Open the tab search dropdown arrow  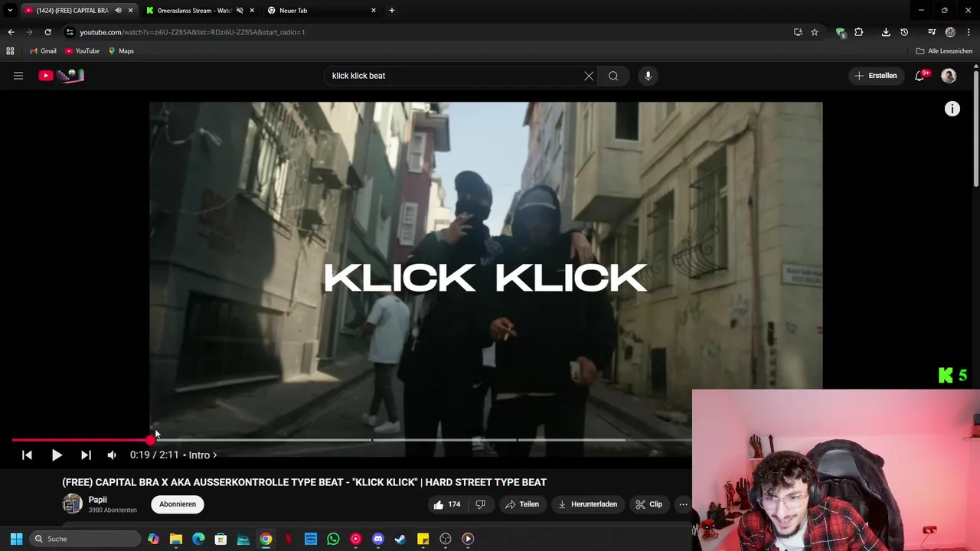(x=10, y=11)
